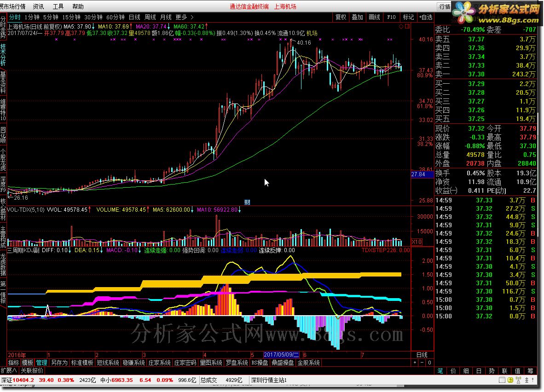This screenshot has height=392, width=544.
Task: Apply the BS操盘 template
Action: 260,363
